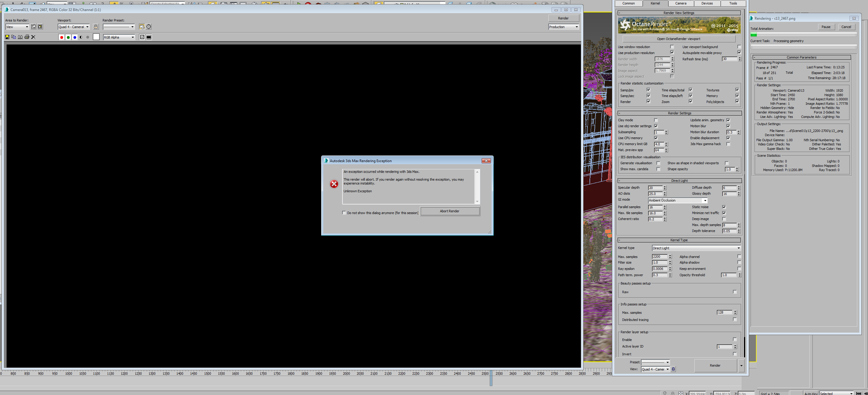
Task: Click the Clear frame X icon
Action: click(x=33, y=37)
